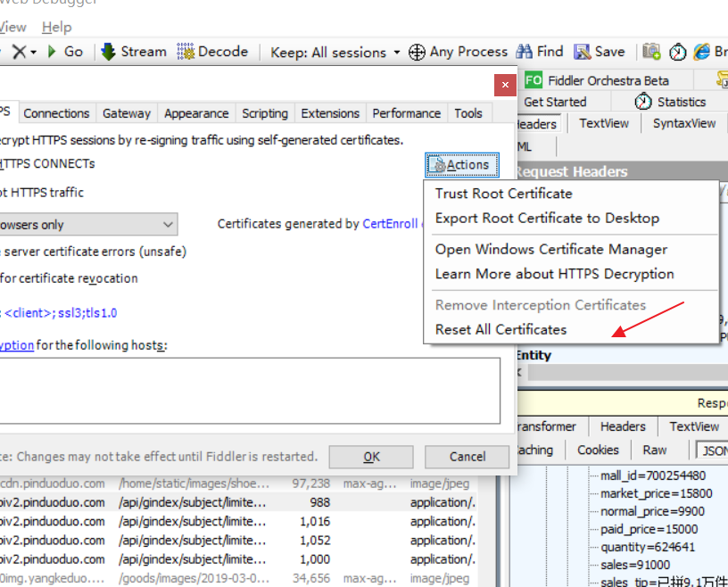The width and height of the screenshot is (728, 587).
Task: Select the session with body size 988
Action: (238, 502)
